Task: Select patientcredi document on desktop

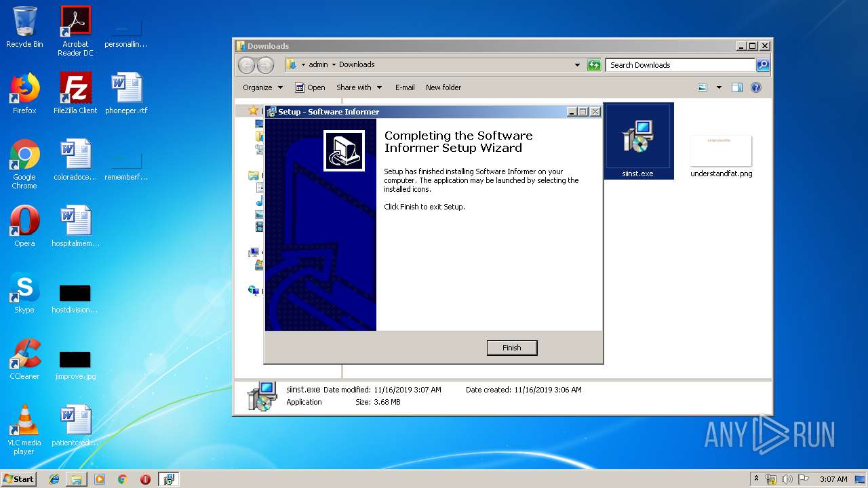Action: point(75,426)
